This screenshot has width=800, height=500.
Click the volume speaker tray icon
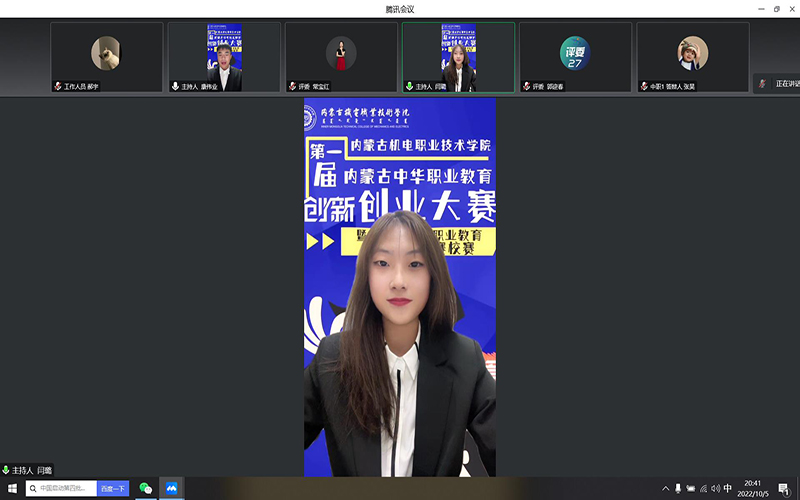pos(715,488)
